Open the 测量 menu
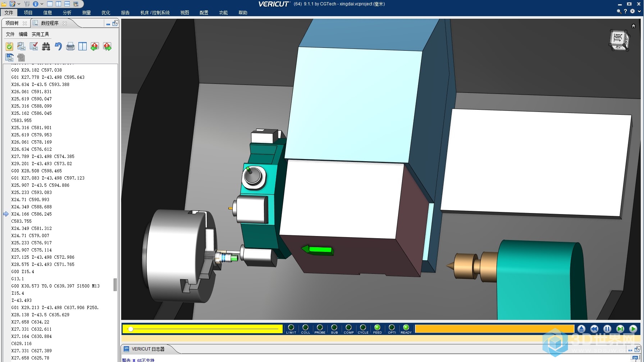This screenshot has height=362, width=644. pos(86,13)
